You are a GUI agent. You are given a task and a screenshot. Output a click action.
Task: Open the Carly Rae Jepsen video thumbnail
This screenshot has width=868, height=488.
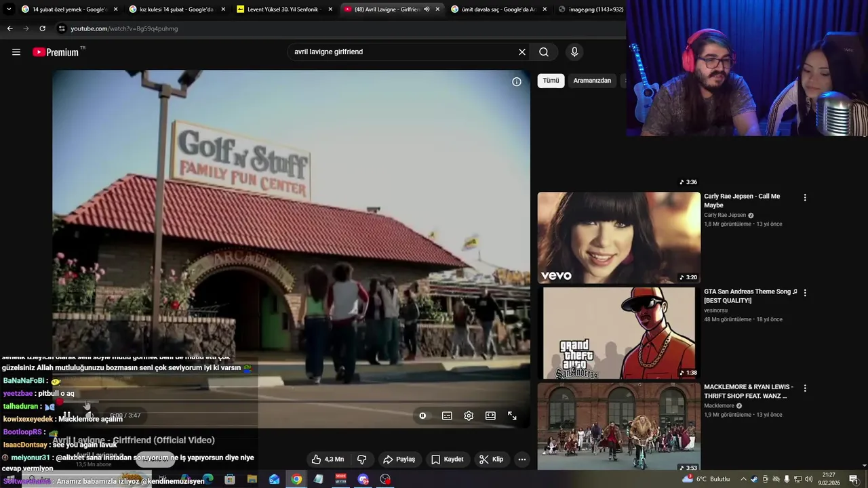point(619,237)
